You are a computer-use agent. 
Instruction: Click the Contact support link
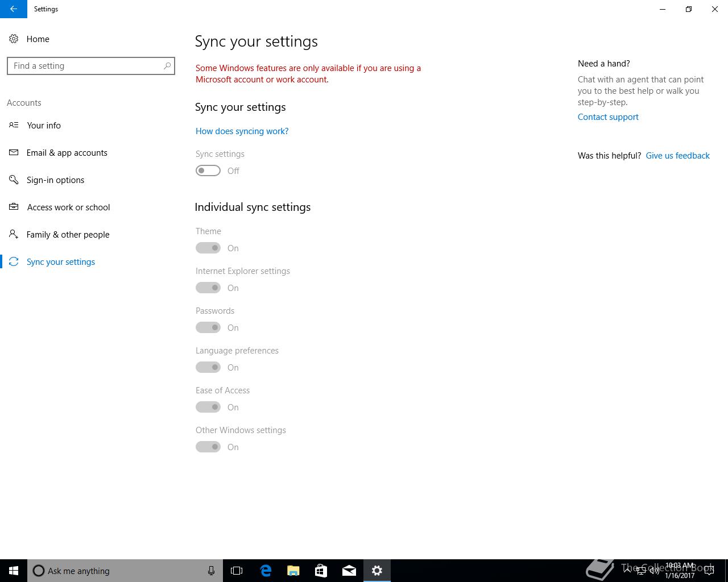pyautogui.click(x=608, y=117)
